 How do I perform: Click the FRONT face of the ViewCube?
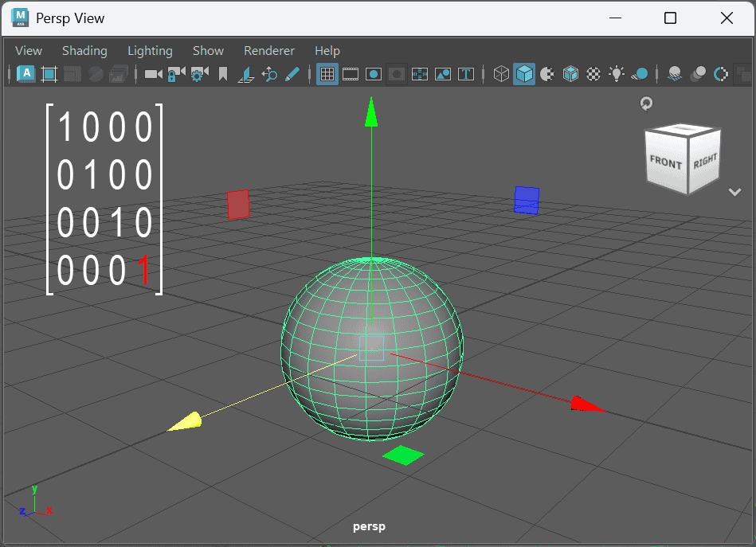pyautogui.click(x=665, y=163)
